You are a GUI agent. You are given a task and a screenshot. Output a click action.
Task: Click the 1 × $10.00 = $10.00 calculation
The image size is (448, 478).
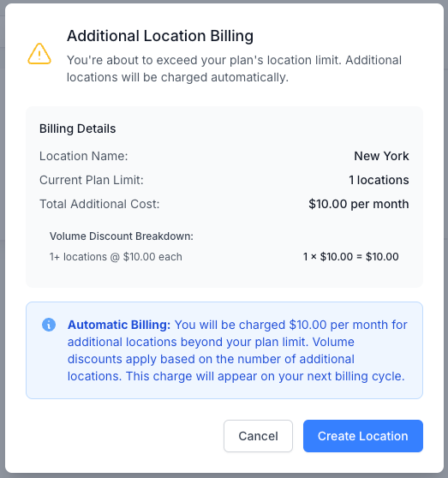pyautogui.click(x=351, y=257)
